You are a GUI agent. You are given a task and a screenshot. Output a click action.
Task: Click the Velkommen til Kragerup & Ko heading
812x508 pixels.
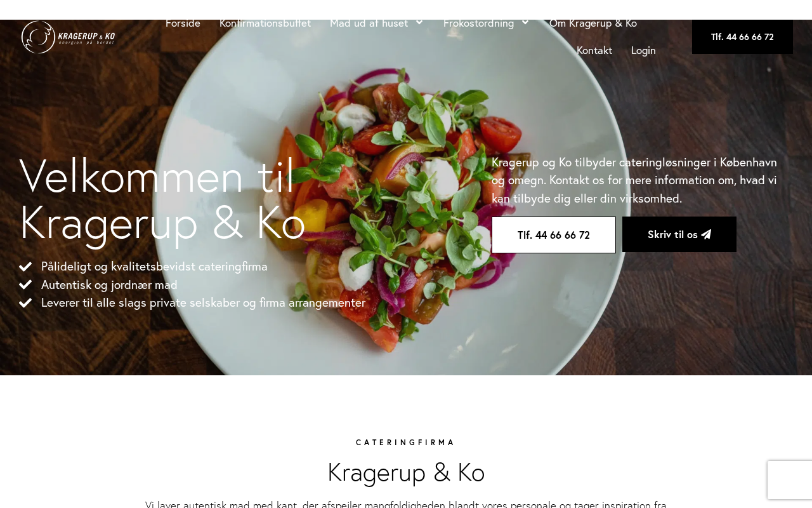pos(162,199)
